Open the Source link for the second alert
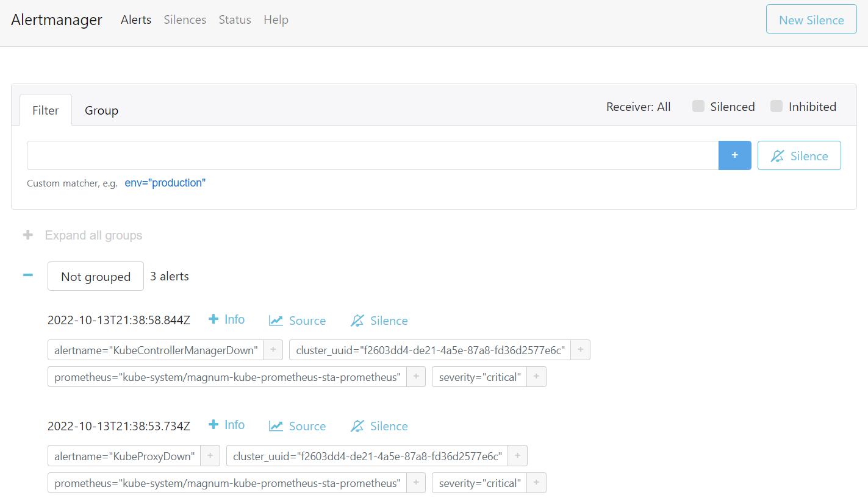The height and width of the screenshot is (501, 868). [x=297, y=425]
